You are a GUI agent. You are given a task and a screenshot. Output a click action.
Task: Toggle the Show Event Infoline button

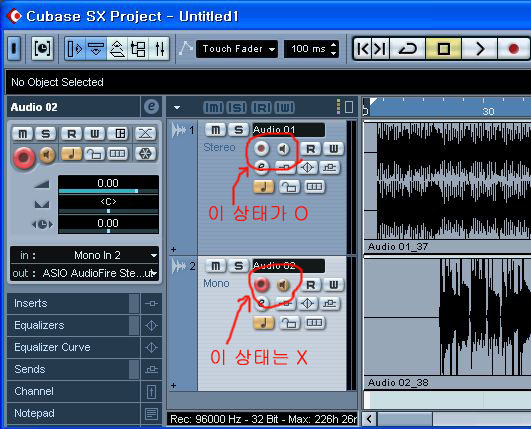96,49
